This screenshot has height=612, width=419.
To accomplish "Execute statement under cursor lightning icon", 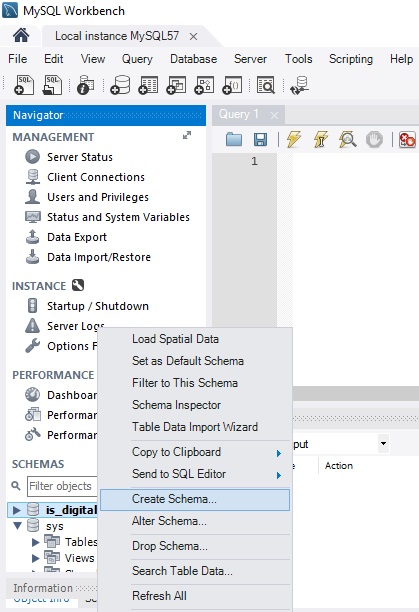I will [321, 139].
